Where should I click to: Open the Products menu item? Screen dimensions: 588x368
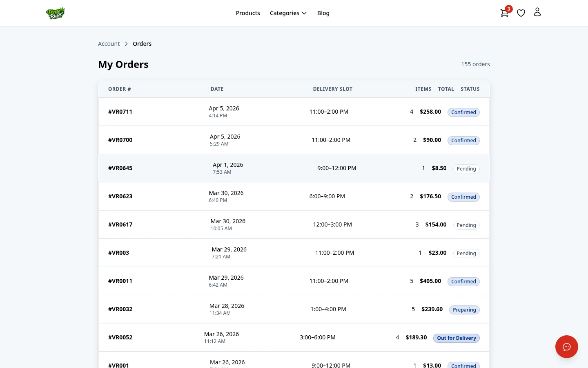tap(248, 13)
